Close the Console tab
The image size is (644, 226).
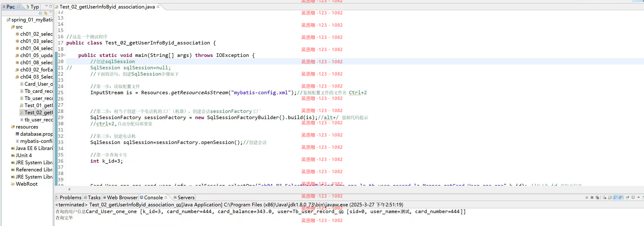click(166, 197)
